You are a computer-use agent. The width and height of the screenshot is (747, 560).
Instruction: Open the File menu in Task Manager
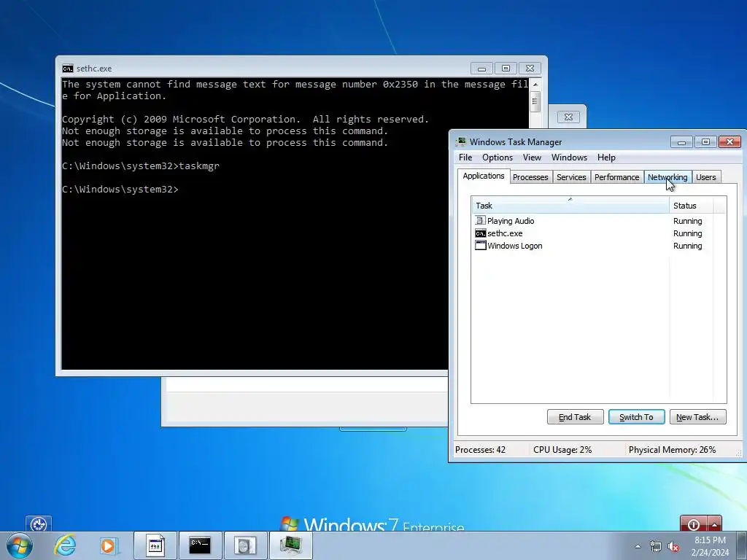(x=465, y=157)
